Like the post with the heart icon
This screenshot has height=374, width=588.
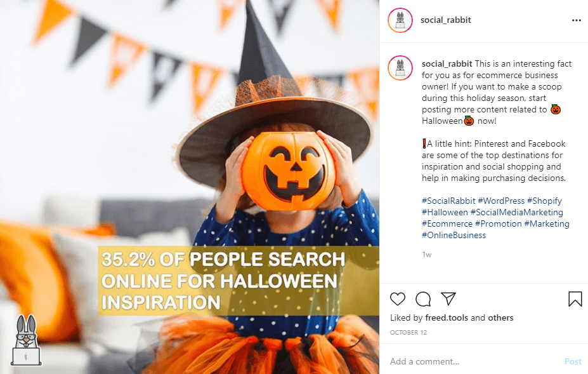(x=398, y=299)
